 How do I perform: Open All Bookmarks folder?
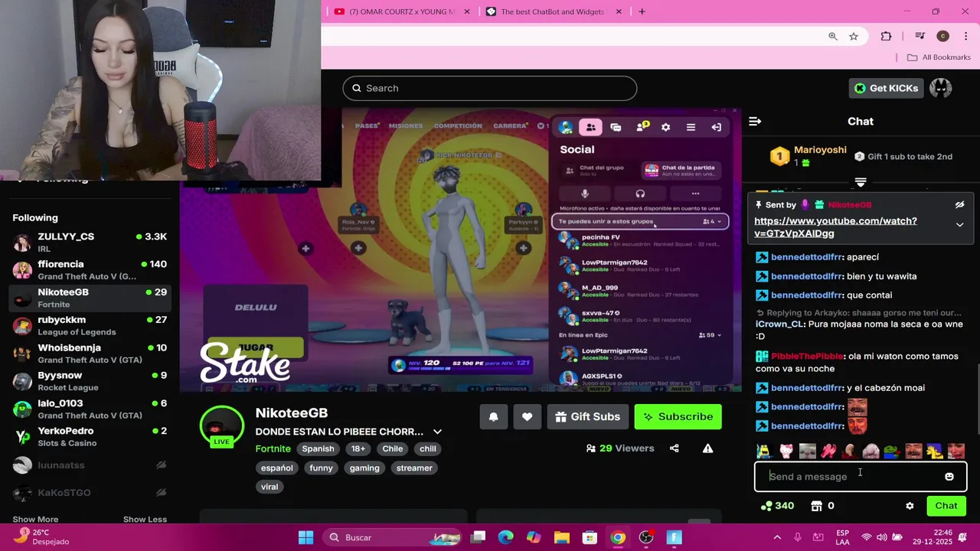pyautogui.click(x=939, y=57)
